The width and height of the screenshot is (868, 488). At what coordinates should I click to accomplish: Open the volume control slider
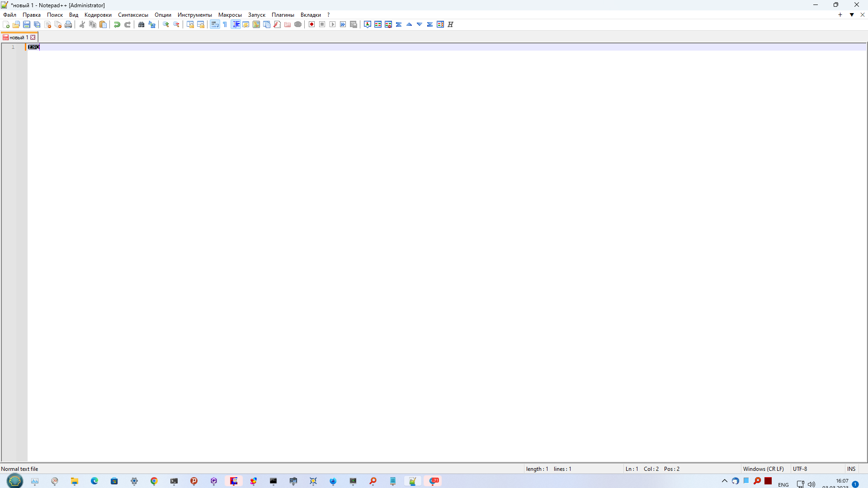812,483
